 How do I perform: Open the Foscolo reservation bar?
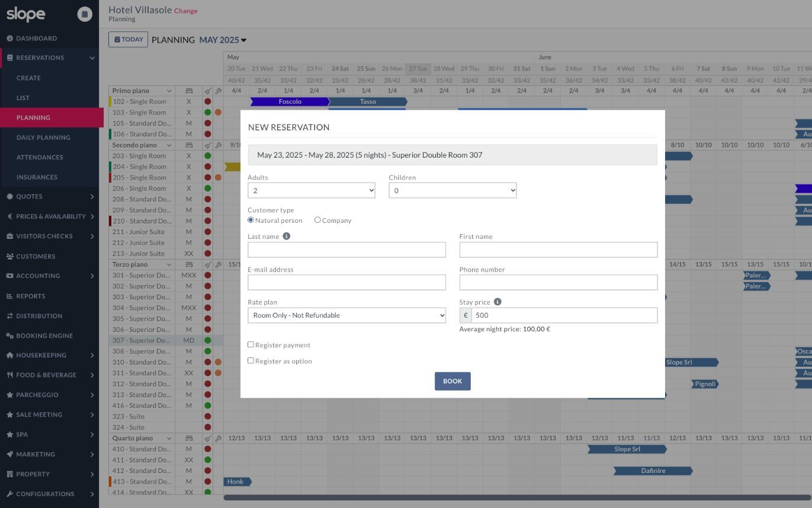point(290,102)
